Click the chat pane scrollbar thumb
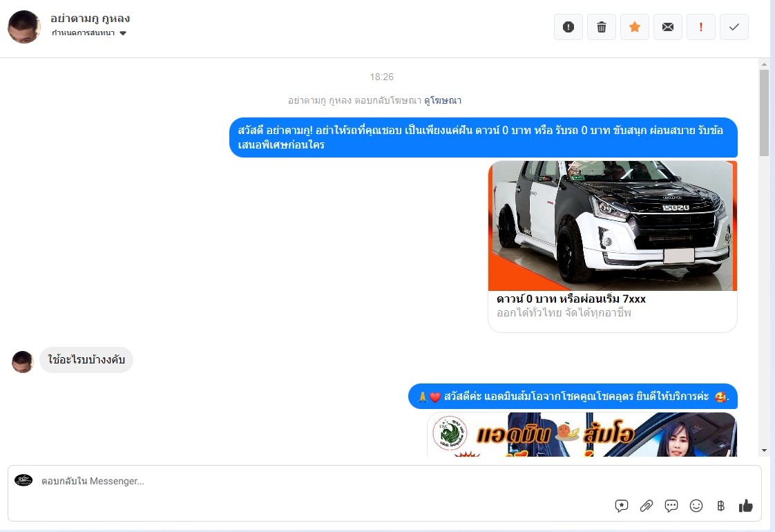Image resolution: width=775 pixels, height=532 pixels. pyautogui.click(x=764, y=113)
